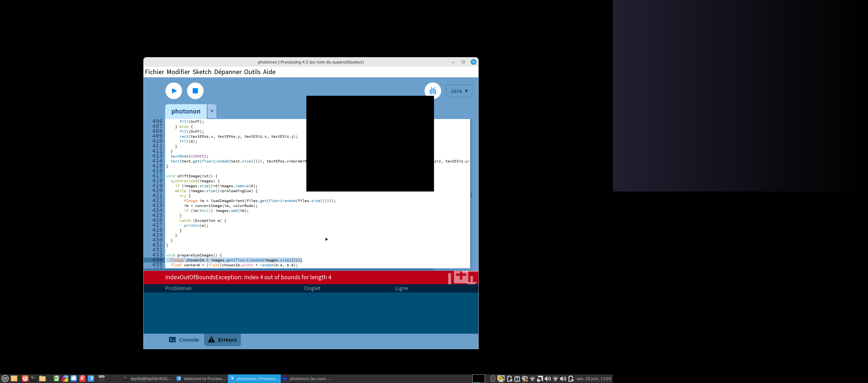Click line number 434 in gutter
Image resolution: width=868 pixels, height=383 pixels.
click(157, 260)
